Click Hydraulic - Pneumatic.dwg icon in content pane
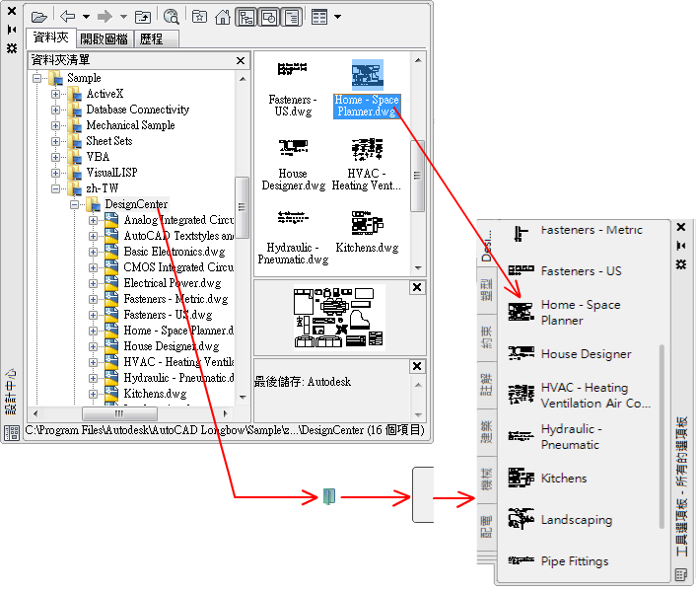The height and width of the screenshot is (592, 700). tap(293, 218)
